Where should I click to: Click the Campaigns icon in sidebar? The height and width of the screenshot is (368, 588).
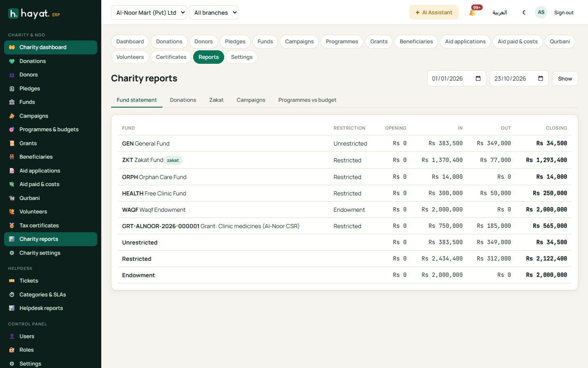coord(12,116)
